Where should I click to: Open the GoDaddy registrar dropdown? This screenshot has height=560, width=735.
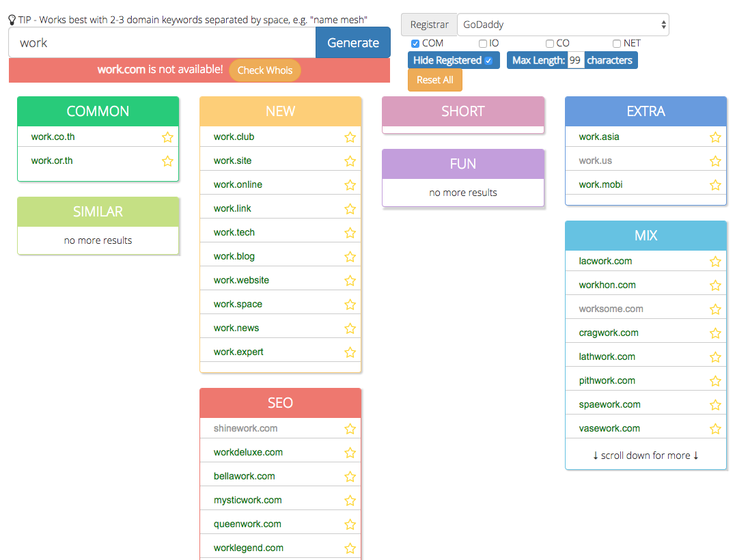[x=563, y=25]
